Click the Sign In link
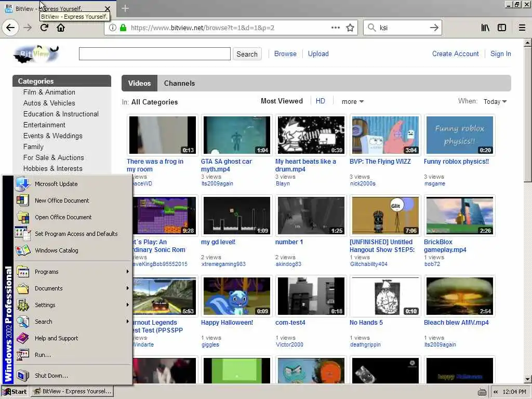 click(x=500, y=54)
